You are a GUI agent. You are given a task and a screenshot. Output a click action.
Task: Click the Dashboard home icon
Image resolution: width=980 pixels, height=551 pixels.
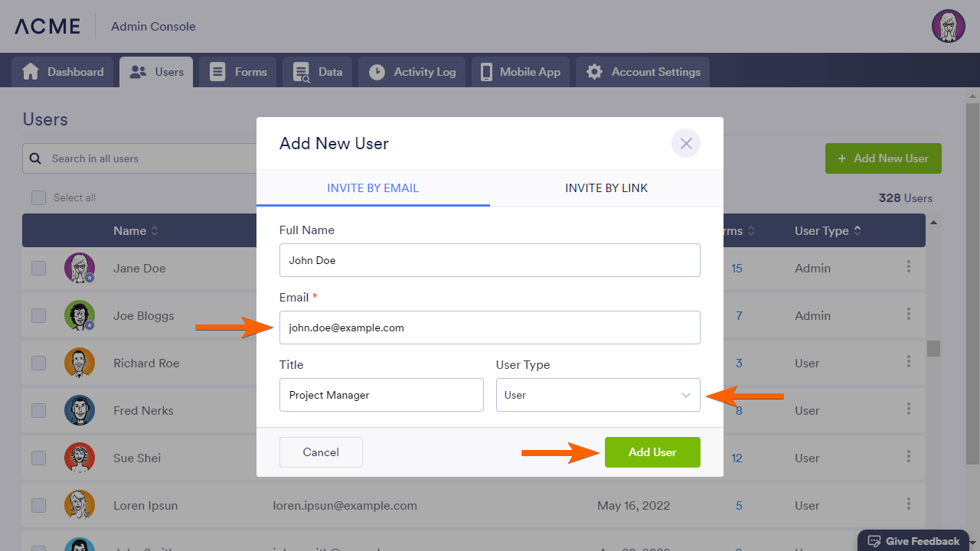pyautogui.click(x=31, y=72)
